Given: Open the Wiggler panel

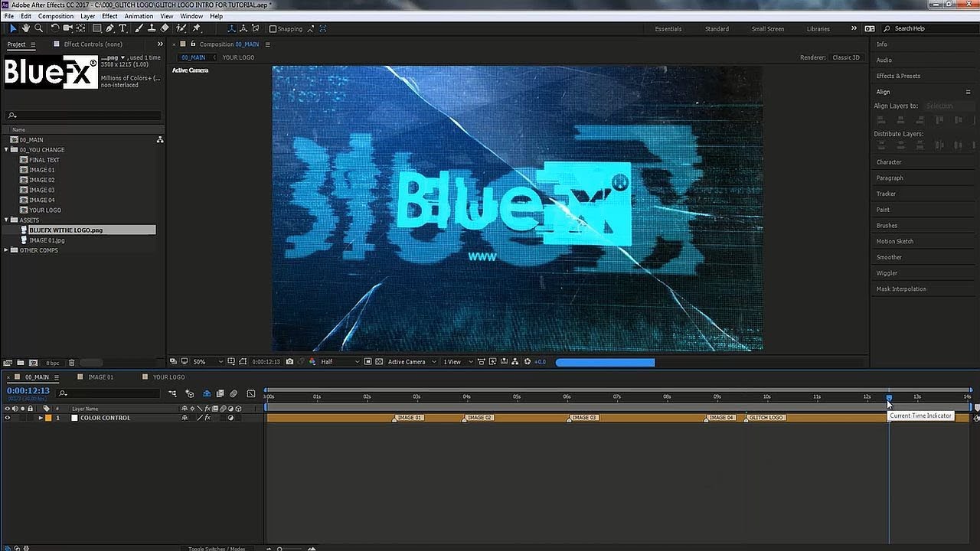Looking at the screenshot, I should tap(887, 273).
